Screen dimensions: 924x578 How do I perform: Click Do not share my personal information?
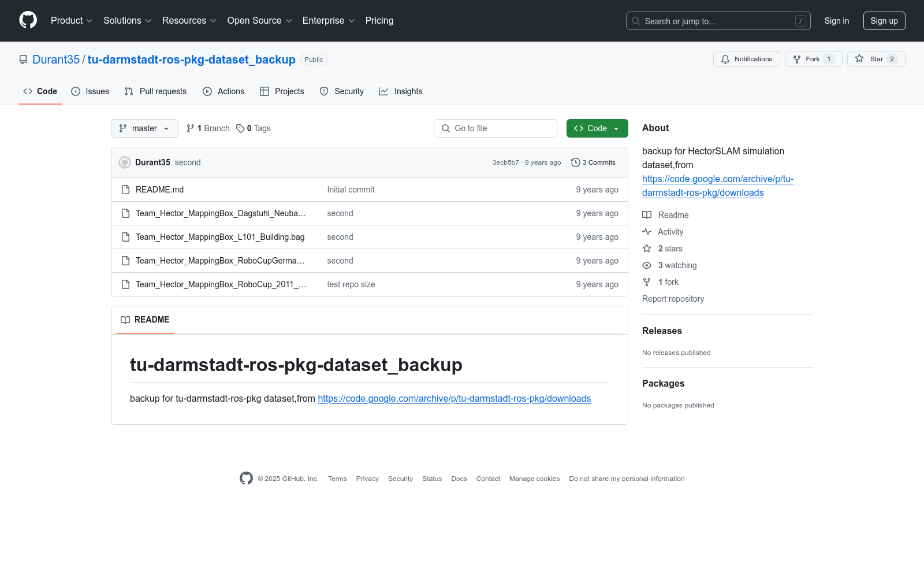627,479
